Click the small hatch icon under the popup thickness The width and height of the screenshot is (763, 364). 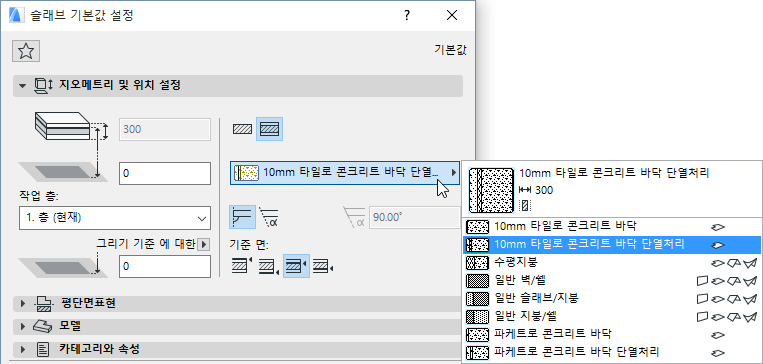click(x=526, y=205)
